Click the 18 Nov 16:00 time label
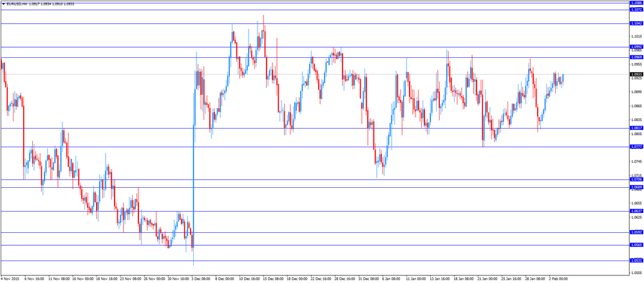 click(106, 279)
